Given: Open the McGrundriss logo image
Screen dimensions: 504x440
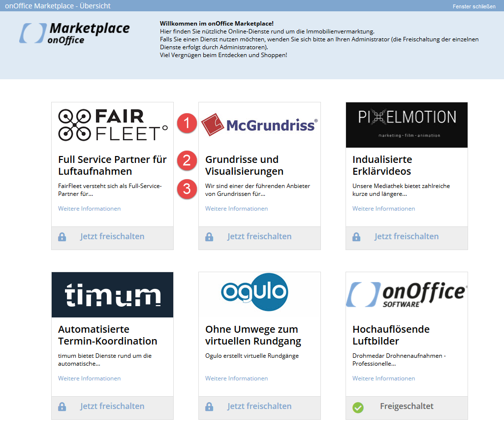Looking at the screenshot, I should pyautogui.click(x=259, y=125).
